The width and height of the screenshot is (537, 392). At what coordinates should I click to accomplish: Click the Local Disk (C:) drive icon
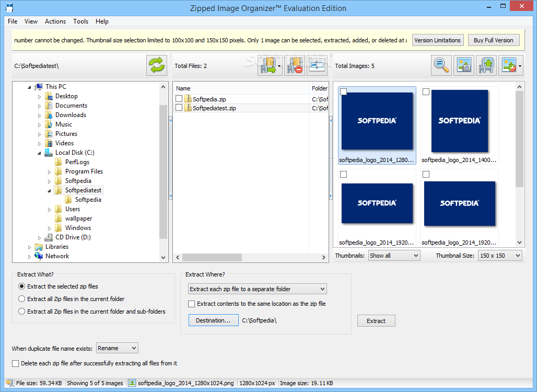pyautogui.click(x=49, y=153)
